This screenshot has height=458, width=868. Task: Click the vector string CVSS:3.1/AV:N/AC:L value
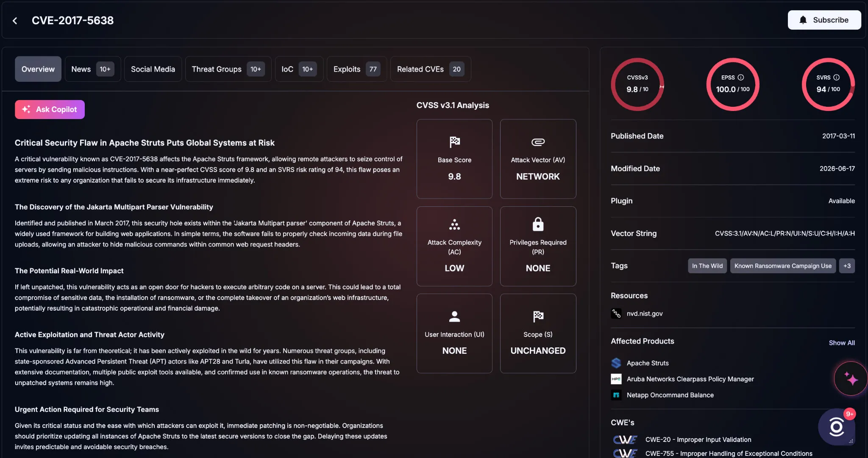(785, 233)
